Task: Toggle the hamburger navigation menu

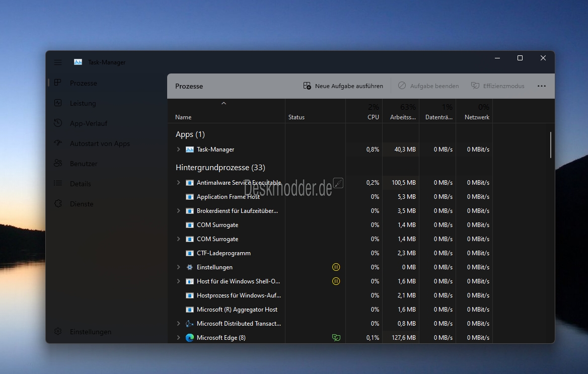Action: click(x=58, y=62)
